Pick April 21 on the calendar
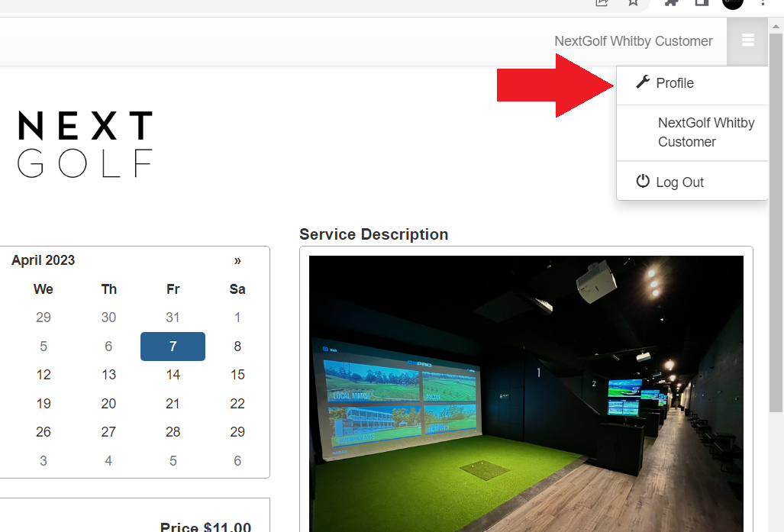Viewport: 784px width, 532px height. [173, 404]
